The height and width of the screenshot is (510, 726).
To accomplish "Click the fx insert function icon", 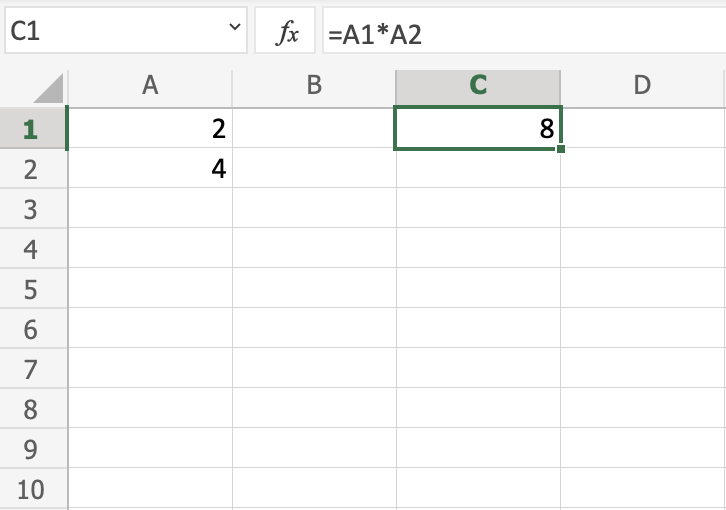I will point(288,33).
